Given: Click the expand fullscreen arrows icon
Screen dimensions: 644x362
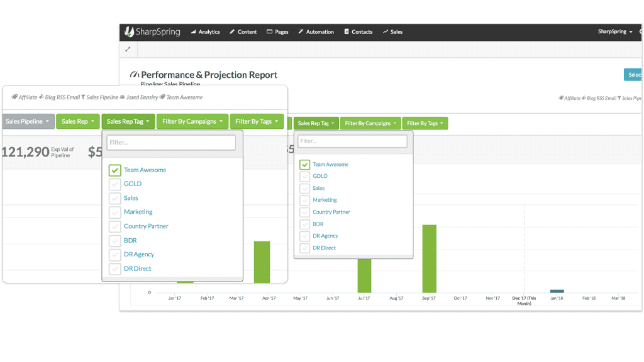Looking at the screenshot, I should (128, 49).
